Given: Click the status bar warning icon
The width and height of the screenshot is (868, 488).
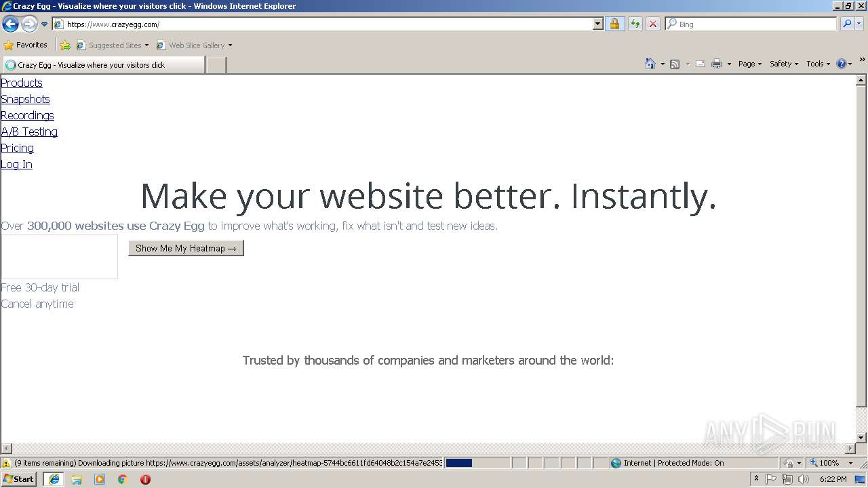Looking at the screenshot, I should pos(7,463).
